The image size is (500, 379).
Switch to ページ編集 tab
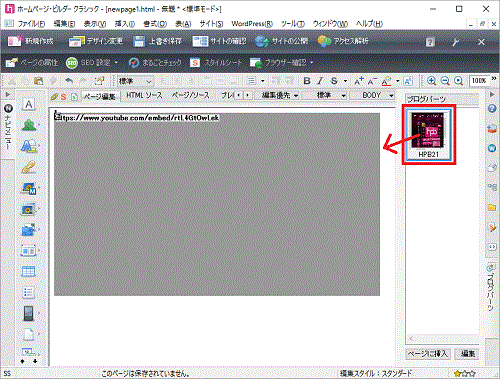click(x=99, y=96)
